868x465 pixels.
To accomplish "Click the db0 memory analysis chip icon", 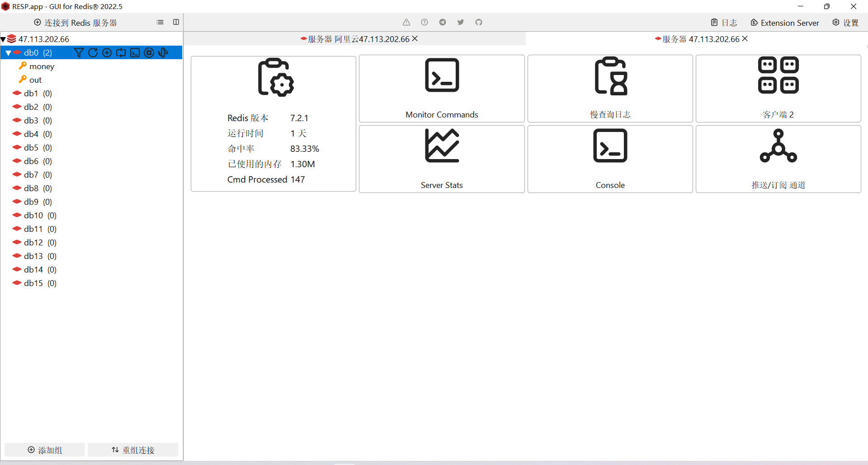I will 149,53.
